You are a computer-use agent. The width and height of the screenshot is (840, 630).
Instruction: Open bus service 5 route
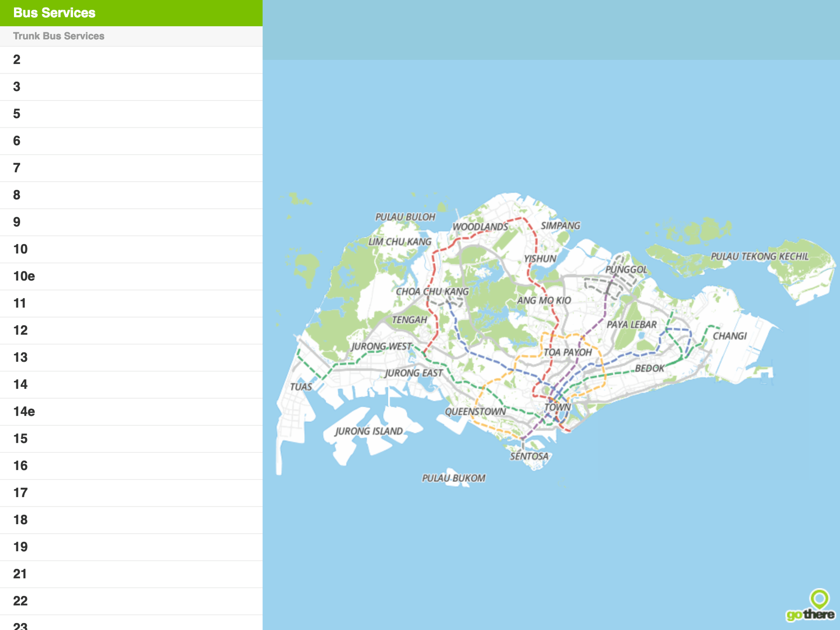click(x=17, y=114)
